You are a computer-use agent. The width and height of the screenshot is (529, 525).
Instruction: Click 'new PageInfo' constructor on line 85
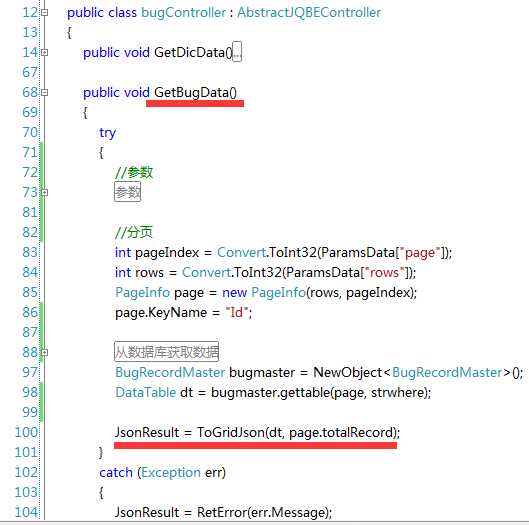click(x=264, y=292)
